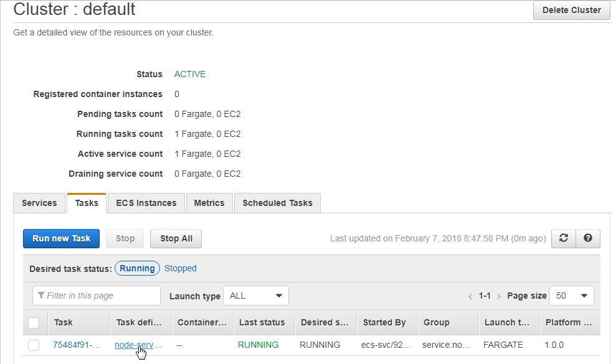
Task: Click the refresh tasks icon
Action: point(563,238)
